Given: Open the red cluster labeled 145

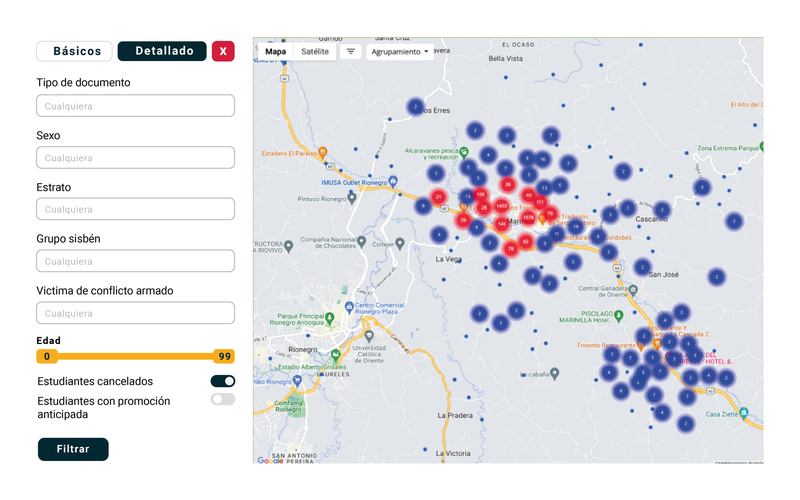Looking at the screenshot, I should 502,224.
